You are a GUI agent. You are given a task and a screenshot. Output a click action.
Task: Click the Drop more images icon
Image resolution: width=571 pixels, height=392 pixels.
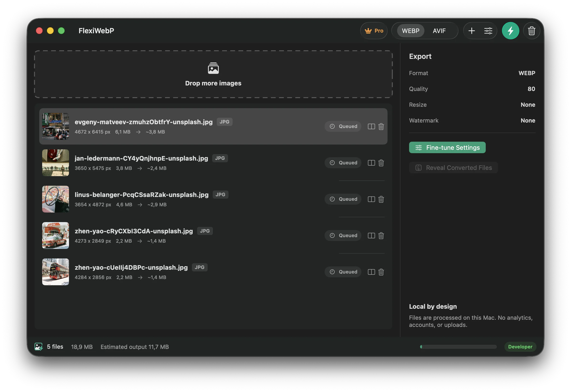(x=213, y=68)
